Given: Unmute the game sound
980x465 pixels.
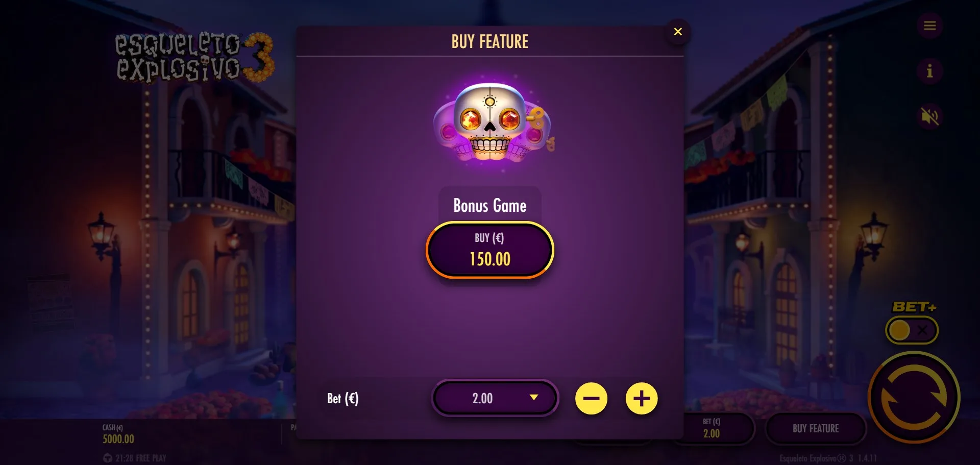Looking at the screenshot, I should pos(929,116).
